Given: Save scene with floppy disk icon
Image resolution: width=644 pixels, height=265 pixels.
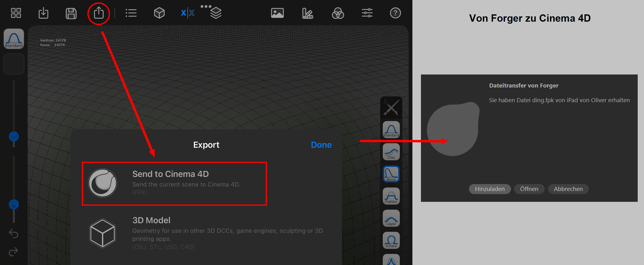Looking at the screenshot, I should (71, 13).
